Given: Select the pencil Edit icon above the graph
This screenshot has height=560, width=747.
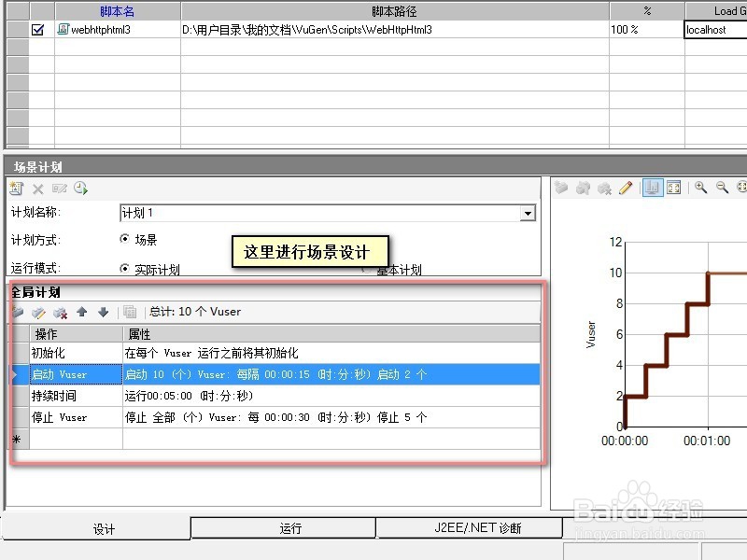Looking at the screenshot, I should tap(624, 188).
